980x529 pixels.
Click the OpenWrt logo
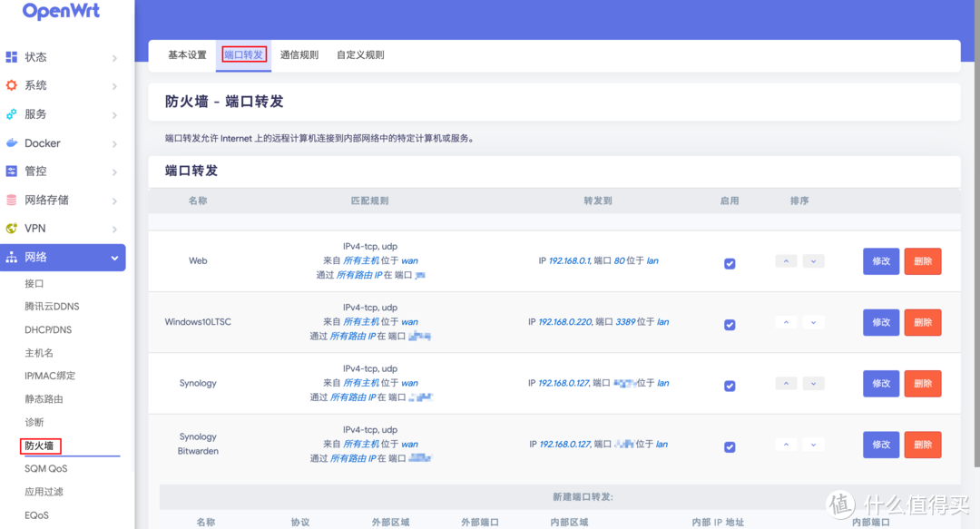click(x=60, y=12)
